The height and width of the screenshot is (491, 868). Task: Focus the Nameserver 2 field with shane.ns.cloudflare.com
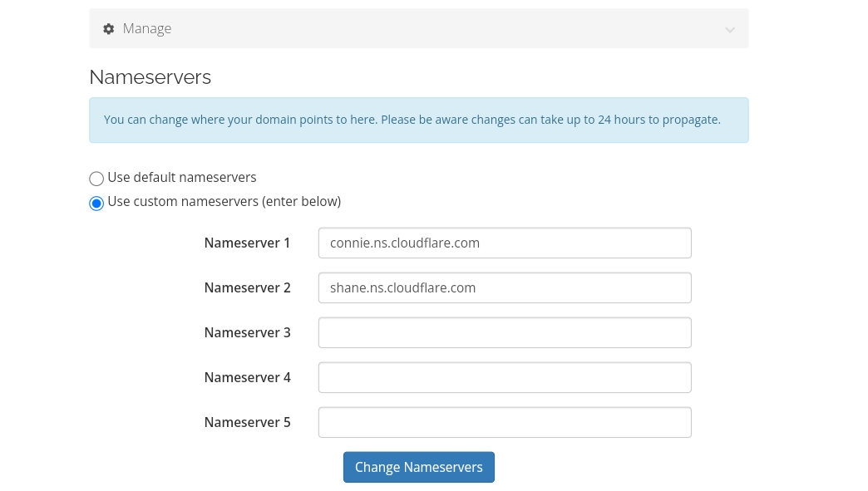click(x=505, y=288)
